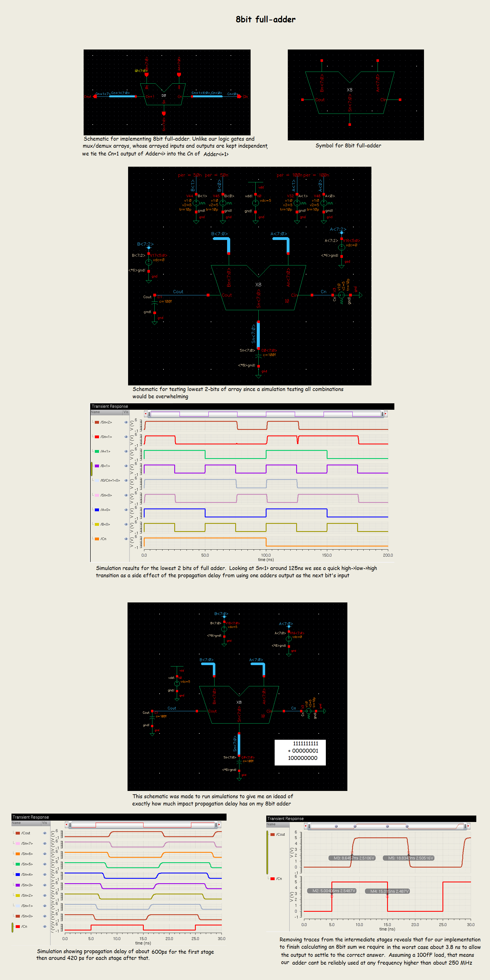Viewport: 490px width, 980px height.
Task: Hide the /A<1> waveform via eye icon
Action: 126,452
